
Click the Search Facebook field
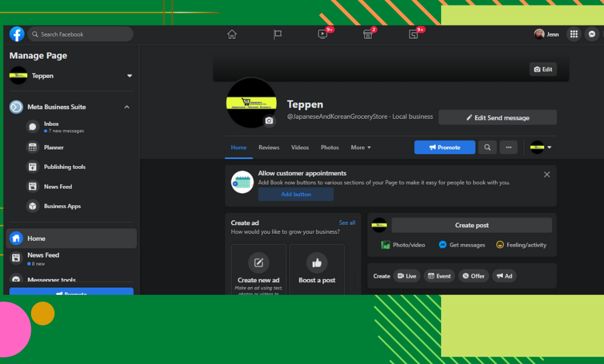point(81,35)
